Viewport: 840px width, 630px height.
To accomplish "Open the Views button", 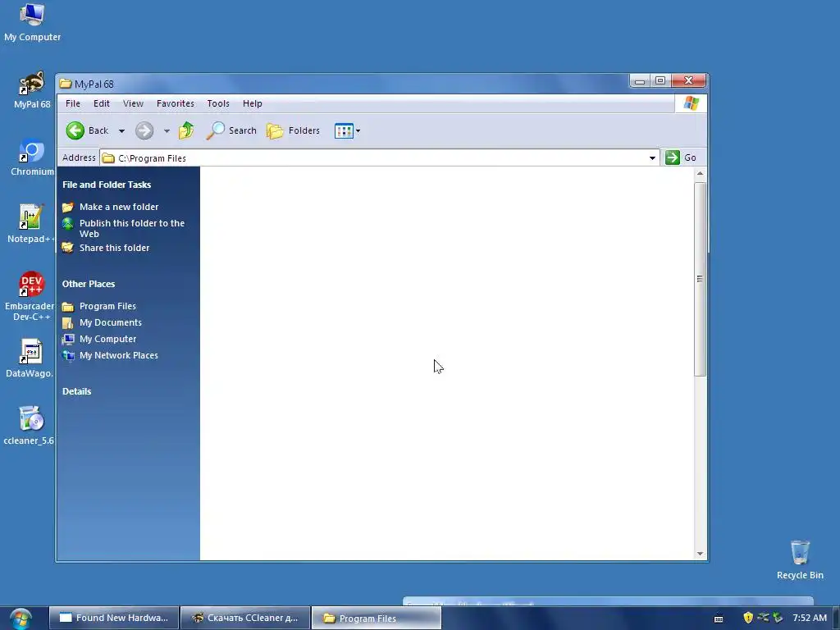I will [x=344, y=130].
